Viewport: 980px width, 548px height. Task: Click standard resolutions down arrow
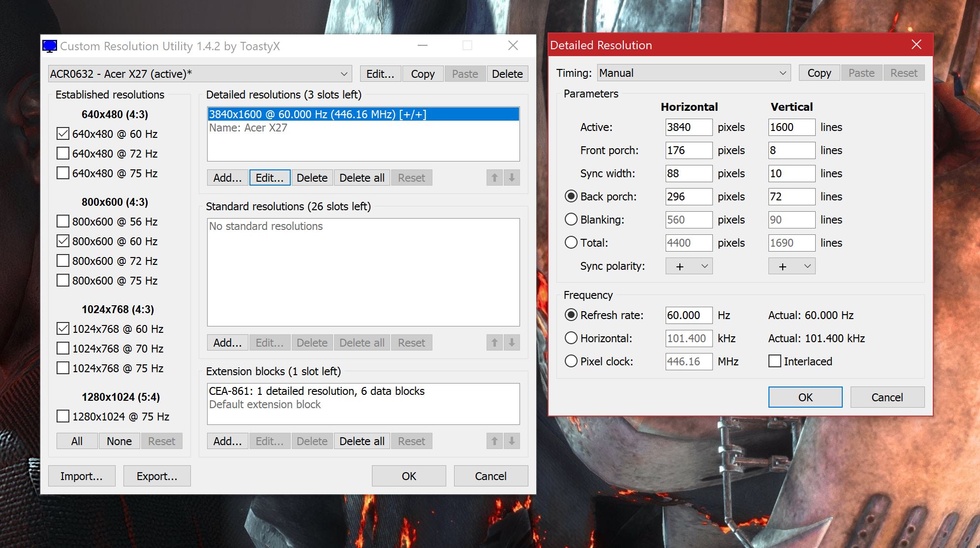pyautogui.click(x=512, y=343)
